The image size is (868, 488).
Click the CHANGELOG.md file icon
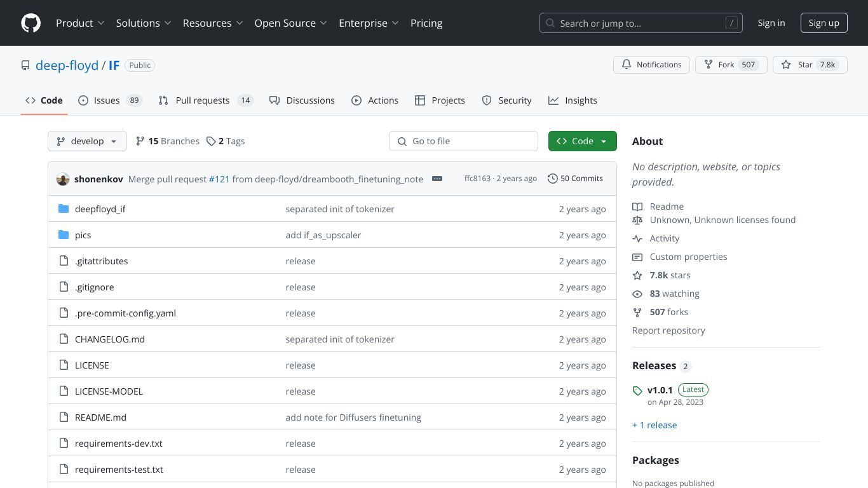(64, 339)
